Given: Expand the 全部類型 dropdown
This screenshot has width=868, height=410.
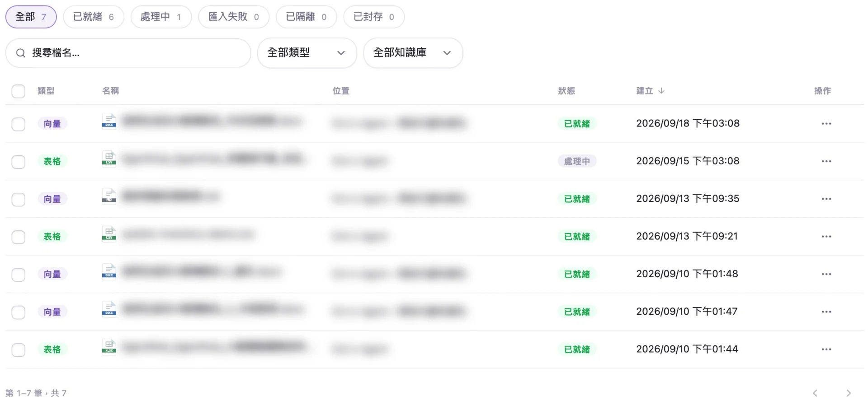Looking at the screenshot, I should click(x=307, y=53).
